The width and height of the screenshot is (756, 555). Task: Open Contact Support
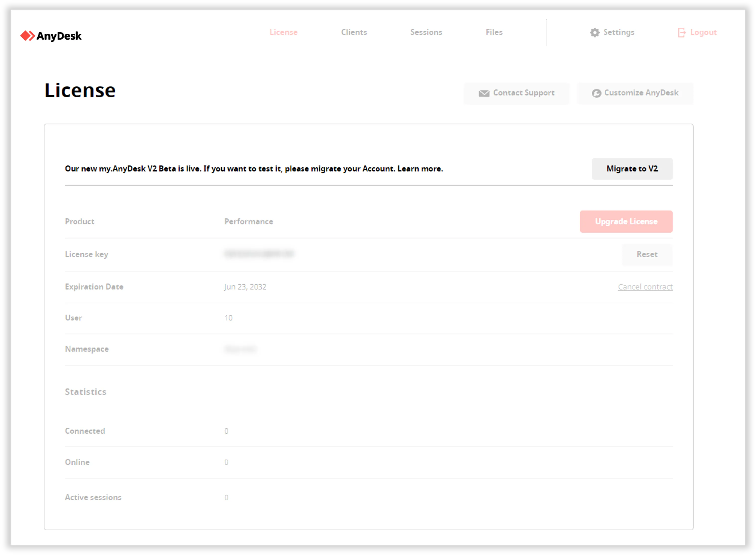click(x=517, y=93)
